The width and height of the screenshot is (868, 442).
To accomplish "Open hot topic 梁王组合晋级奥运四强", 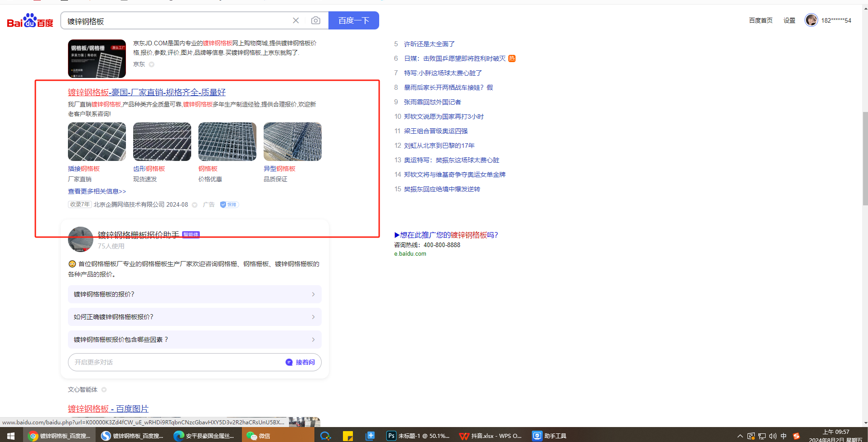I will 436,131.
